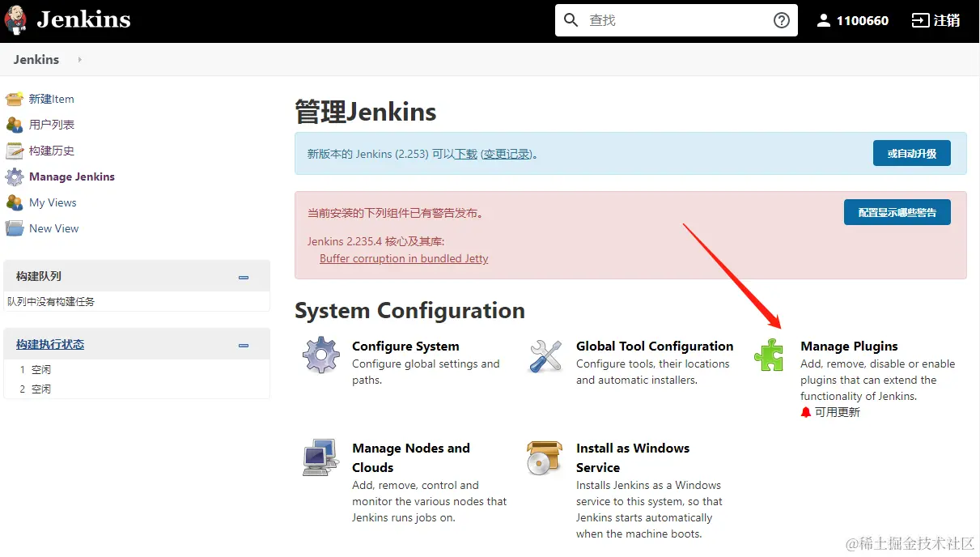
Task: Open the 变更记录 link
Action: pyautogui.click(x=507, y=154)
